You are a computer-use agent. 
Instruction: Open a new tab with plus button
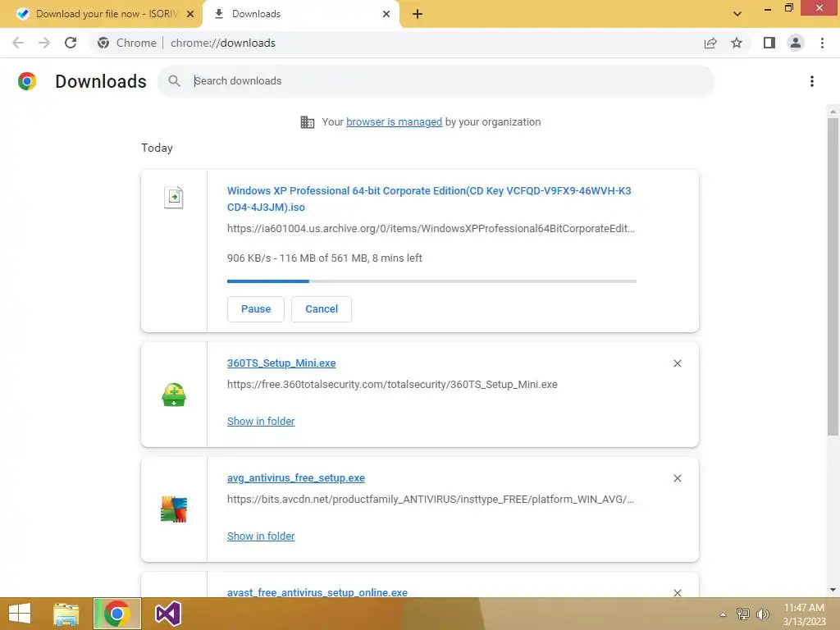pos(418,14)
